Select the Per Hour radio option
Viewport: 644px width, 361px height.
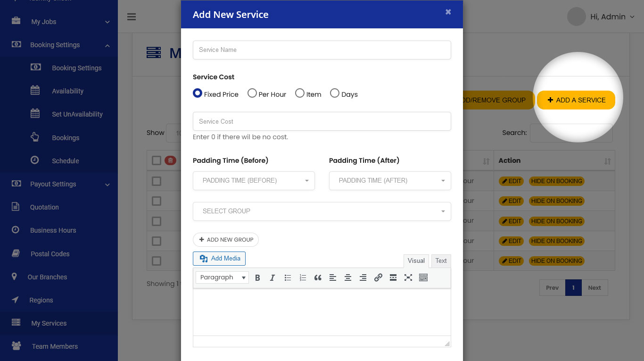[252, 93]
